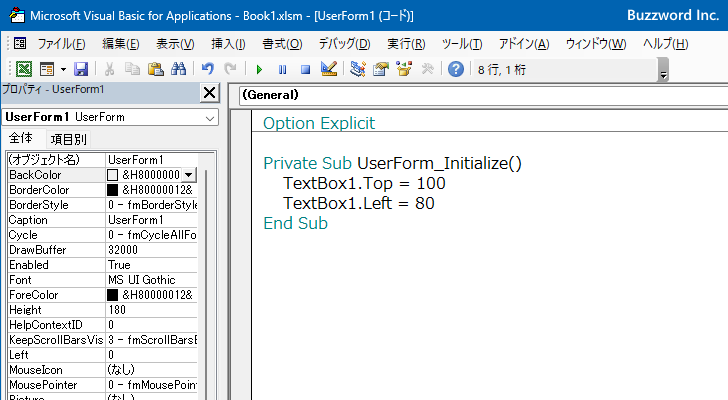
Task: Select the (オブジェクト名) property row
Action: pyautogui.click(x=102, y=160)
